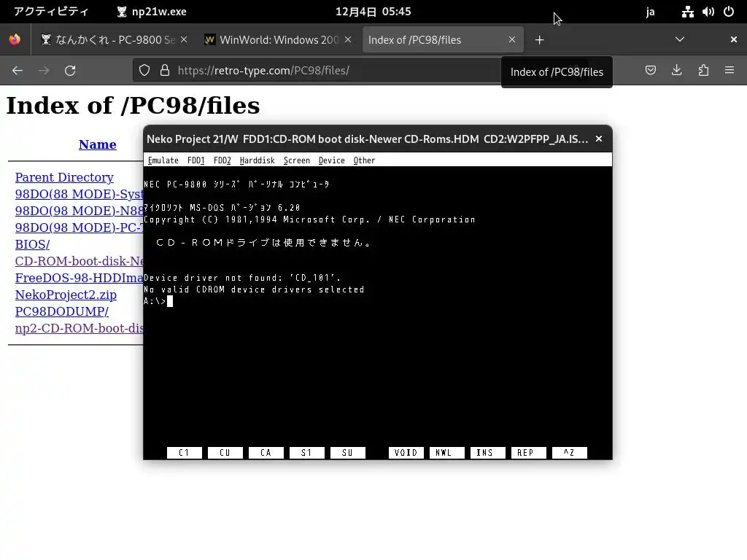This screenshot has width=747, height=560.
Task: Close the Index of /PC98/files tab
Action: click(512, 39)
